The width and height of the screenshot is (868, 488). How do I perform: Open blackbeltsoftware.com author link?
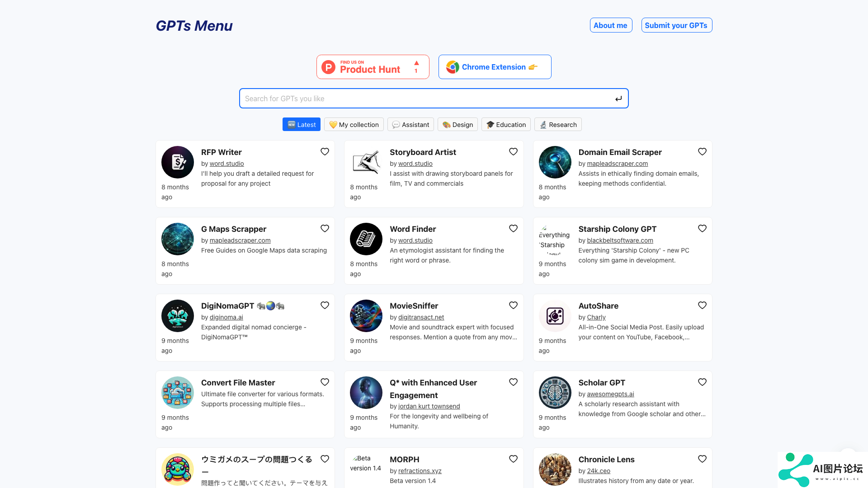(x=620, y=240)
